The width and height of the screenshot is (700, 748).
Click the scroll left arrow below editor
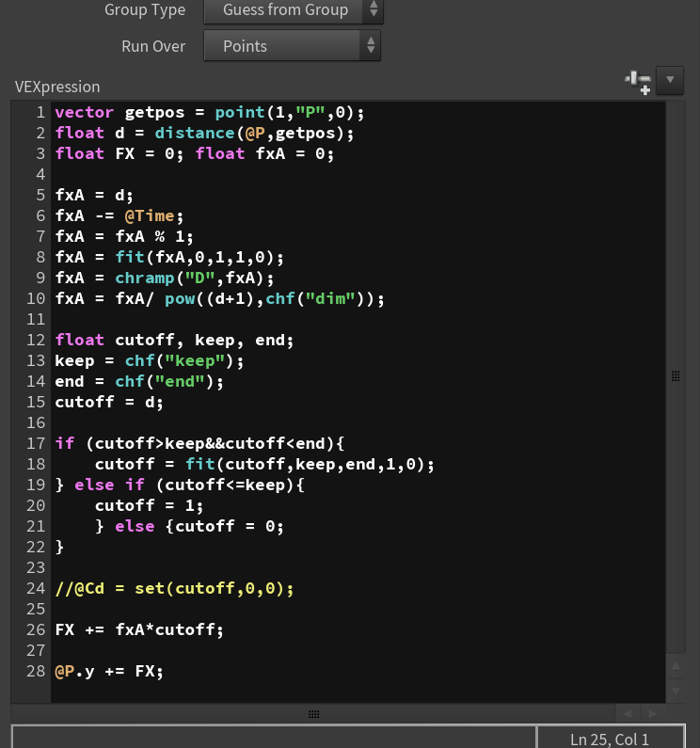point(628,713)
